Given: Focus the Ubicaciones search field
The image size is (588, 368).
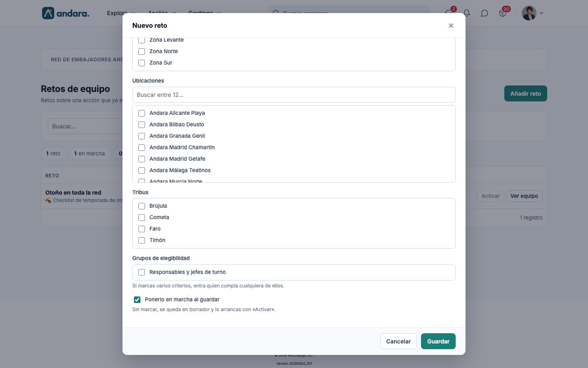Looking at the screenshot, I should (x=294, y=95).
